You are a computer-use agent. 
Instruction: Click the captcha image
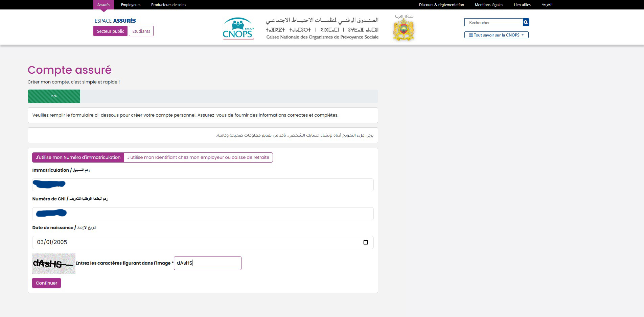pyautogui.click(x=53, y=264)
